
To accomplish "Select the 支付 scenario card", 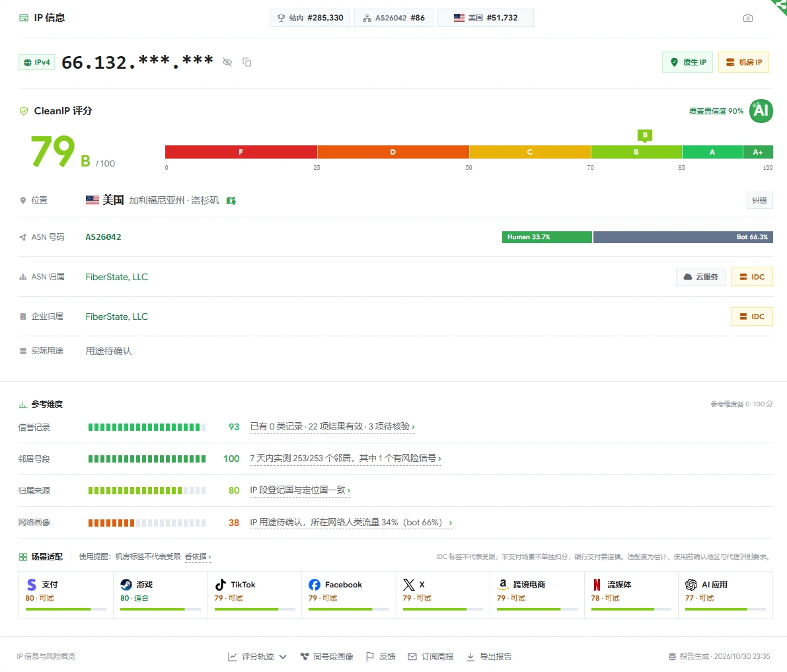I will click(66, 595).
